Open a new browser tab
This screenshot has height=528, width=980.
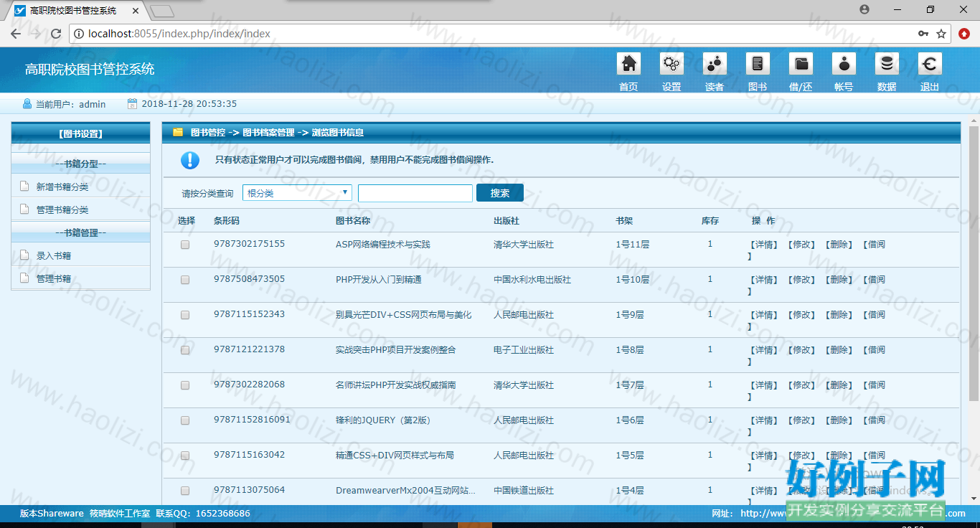click(162, 11)
